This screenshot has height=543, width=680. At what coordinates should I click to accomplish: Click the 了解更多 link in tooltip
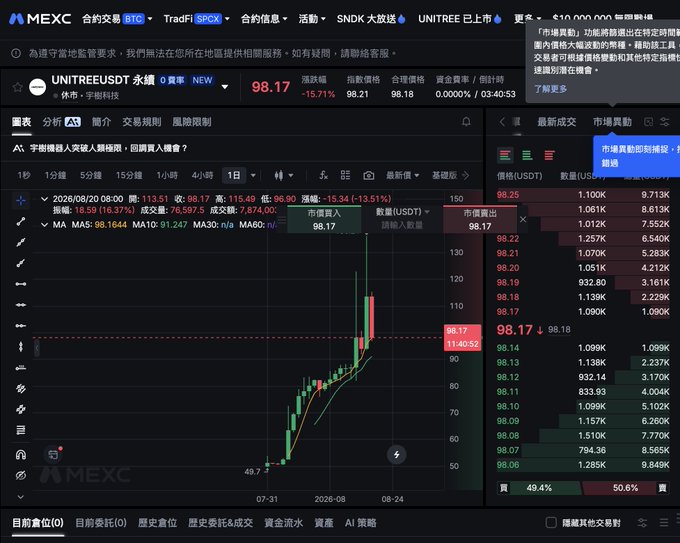(550, 89)
